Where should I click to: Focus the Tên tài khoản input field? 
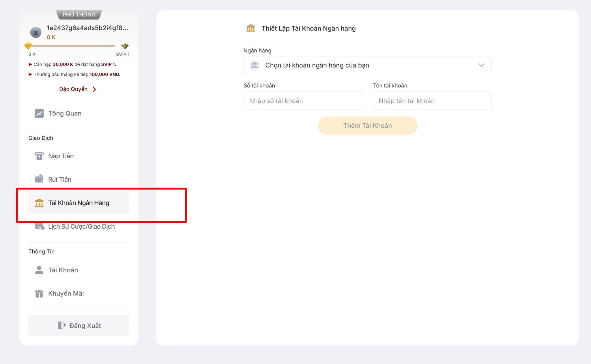(x=432, y=101)
